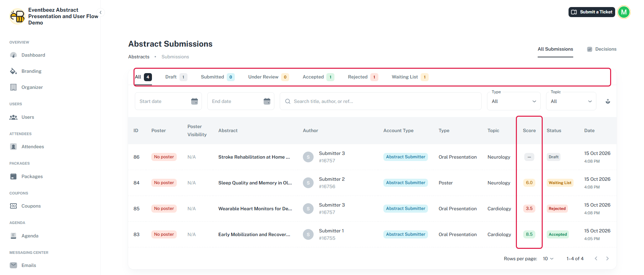Open abstract Stroke Rehabilitation at Home
The height and width of the screenshot is (275, 644).
[x=254, y=157]
